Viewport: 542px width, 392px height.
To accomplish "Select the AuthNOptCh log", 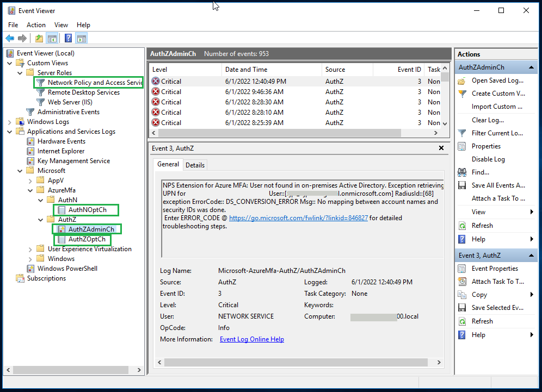I will click(87, 210).
